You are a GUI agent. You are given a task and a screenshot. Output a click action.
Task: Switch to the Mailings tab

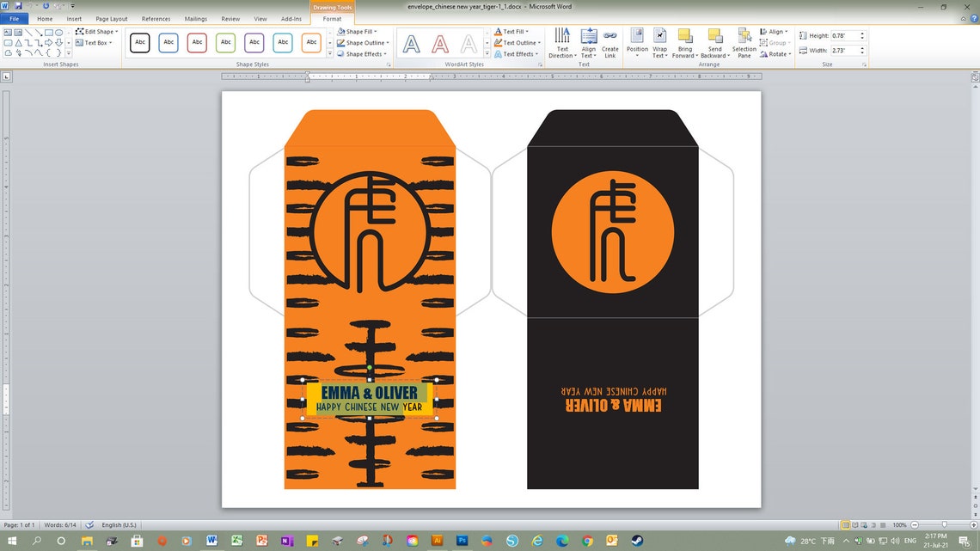pyautogui.click(x=196, y=19)
